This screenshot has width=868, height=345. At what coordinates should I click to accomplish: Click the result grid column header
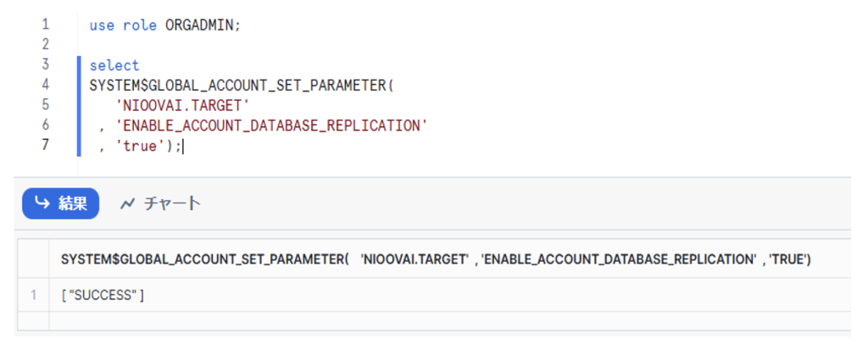(436, 259)
